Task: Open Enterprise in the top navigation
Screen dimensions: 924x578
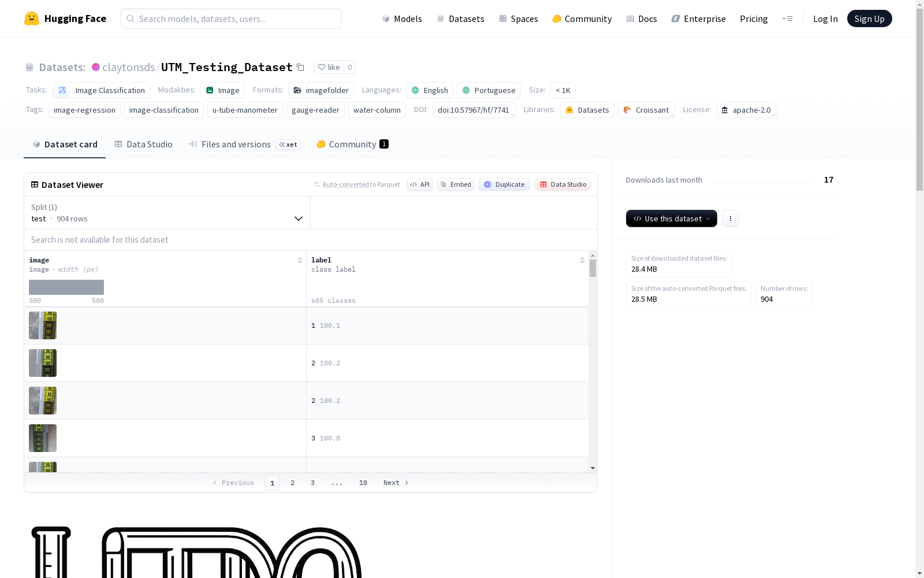Action: pos(699,18)
